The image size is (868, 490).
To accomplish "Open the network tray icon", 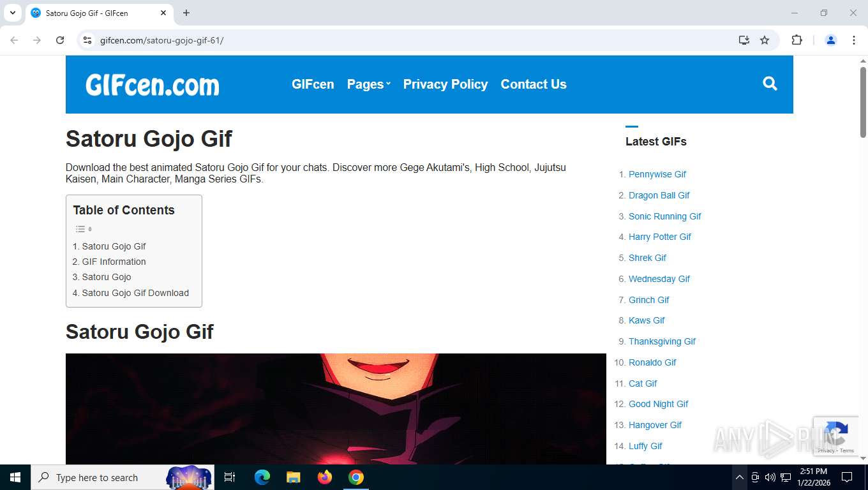I will coord(786,477).
